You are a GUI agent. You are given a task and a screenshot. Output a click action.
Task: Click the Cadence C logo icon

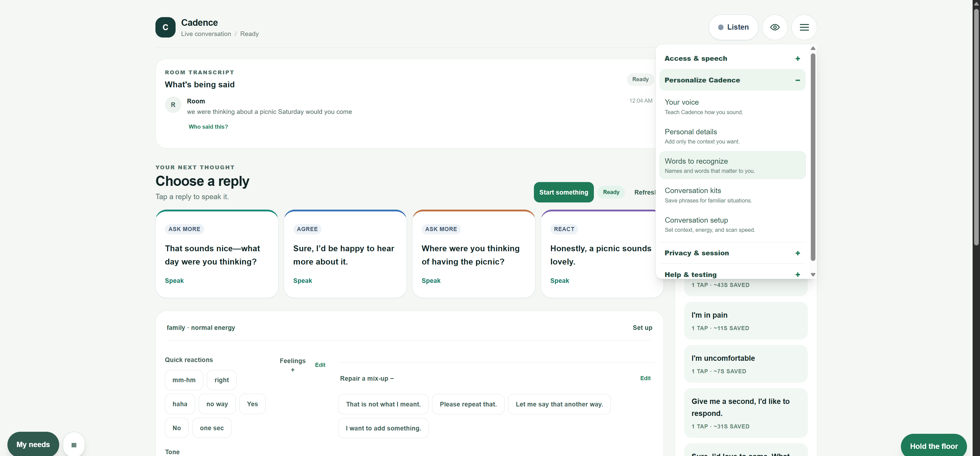165,27
